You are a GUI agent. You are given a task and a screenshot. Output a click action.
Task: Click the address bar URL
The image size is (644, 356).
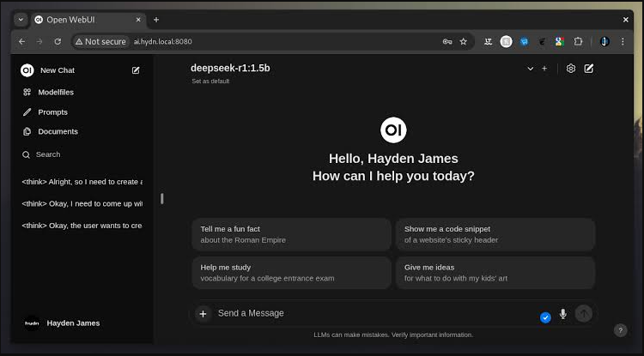pos(163,41)
